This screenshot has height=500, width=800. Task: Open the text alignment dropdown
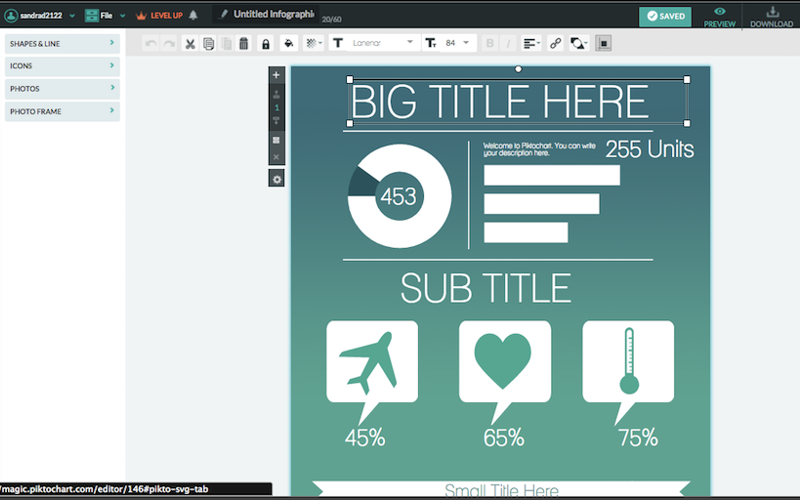[531, 44]
